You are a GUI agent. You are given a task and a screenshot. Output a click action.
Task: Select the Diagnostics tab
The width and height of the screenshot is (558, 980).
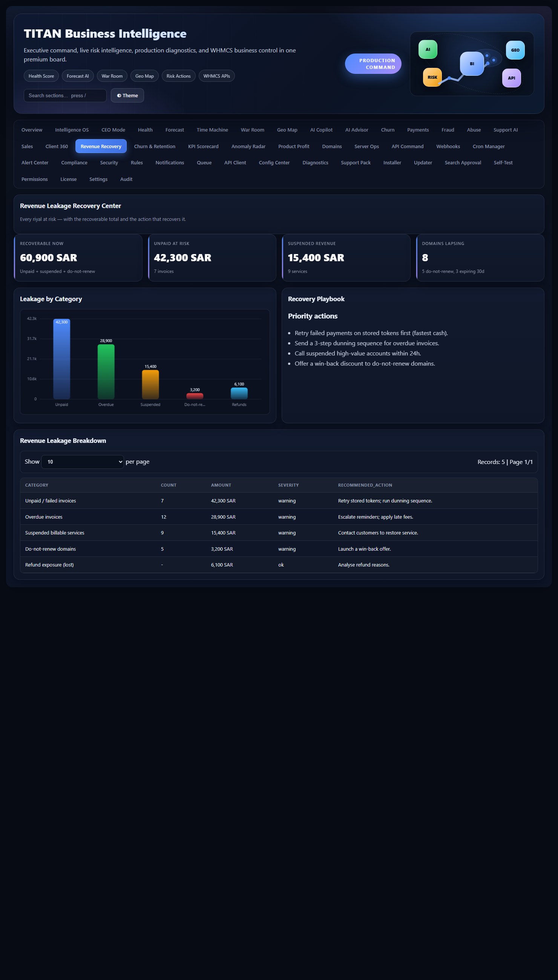pos(315,162)
